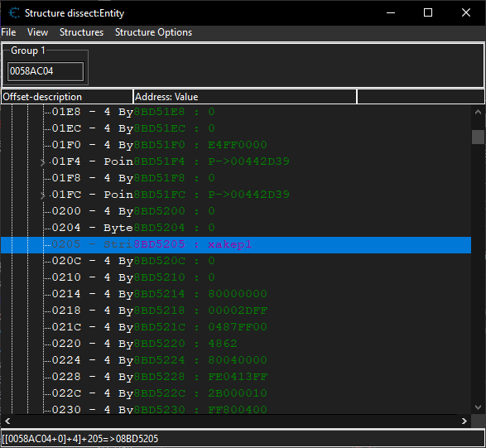Click the Group 1 address field
Screen dimensions: 486x448
pos(46,71)
